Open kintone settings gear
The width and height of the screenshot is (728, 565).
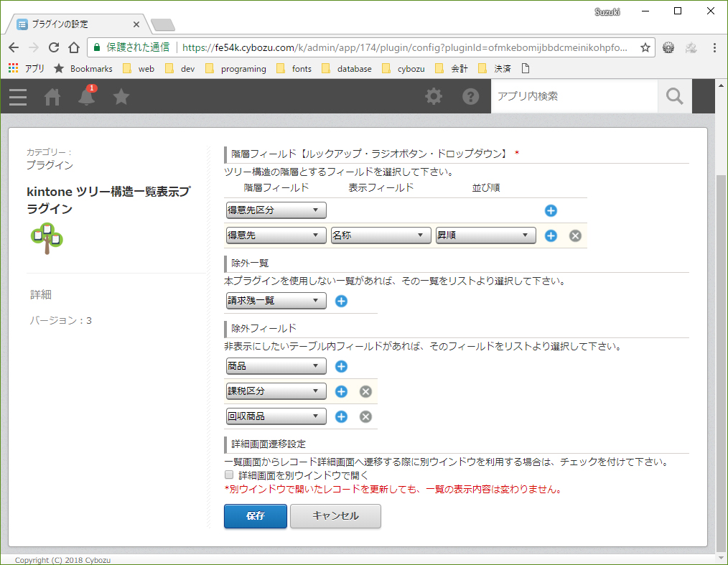click(x=434, y=97)
